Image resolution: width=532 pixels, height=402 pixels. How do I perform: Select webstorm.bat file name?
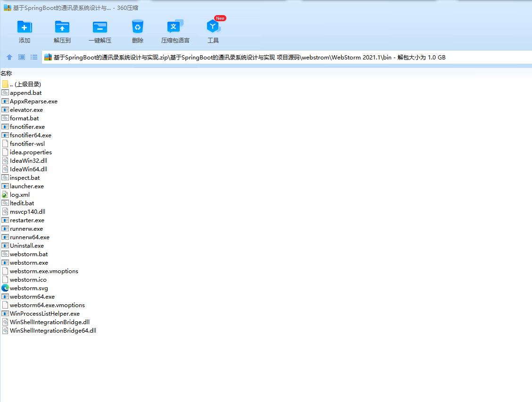click(x=29, y=254)
